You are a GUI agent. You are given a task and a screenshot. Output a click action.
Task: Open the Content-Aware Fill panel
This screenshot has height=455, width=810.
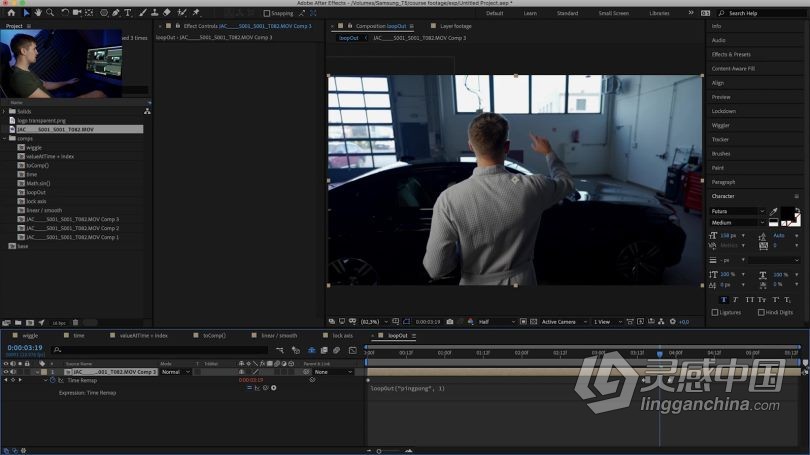tap(733, 68)
